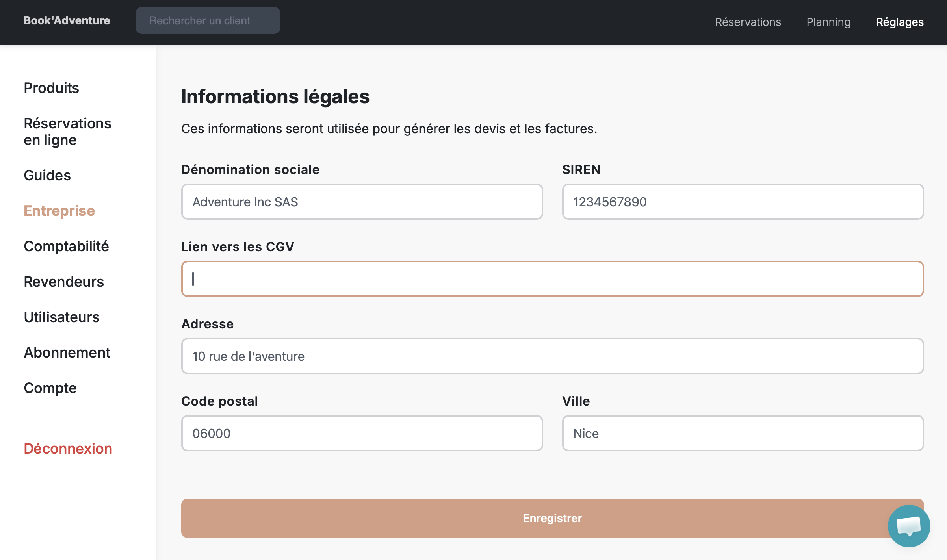Image resolution: width=947 pixels, height=560 pixels.
Task: Go to the Guides page
Action: pos(47,176)
